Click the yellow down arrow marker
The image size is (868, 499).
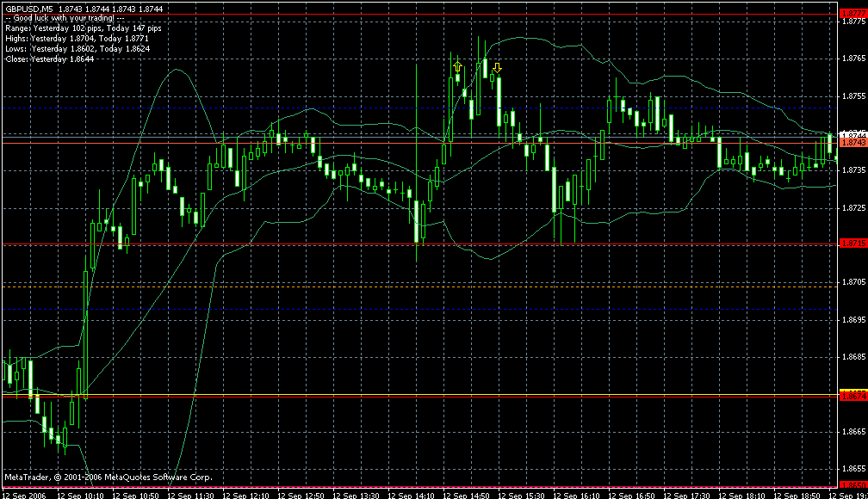pyautogui.click(x=497, y=67)
